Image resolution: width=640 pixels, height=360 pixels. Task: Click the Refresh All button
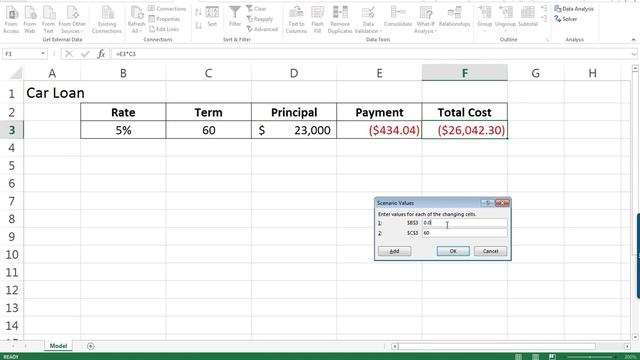[136, 20]
